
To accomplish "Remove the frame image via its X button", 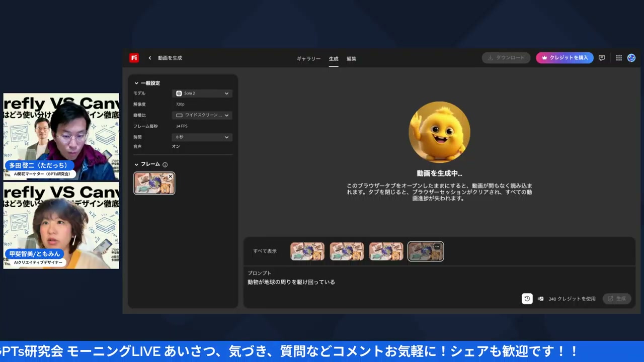I will coord(170,176).
